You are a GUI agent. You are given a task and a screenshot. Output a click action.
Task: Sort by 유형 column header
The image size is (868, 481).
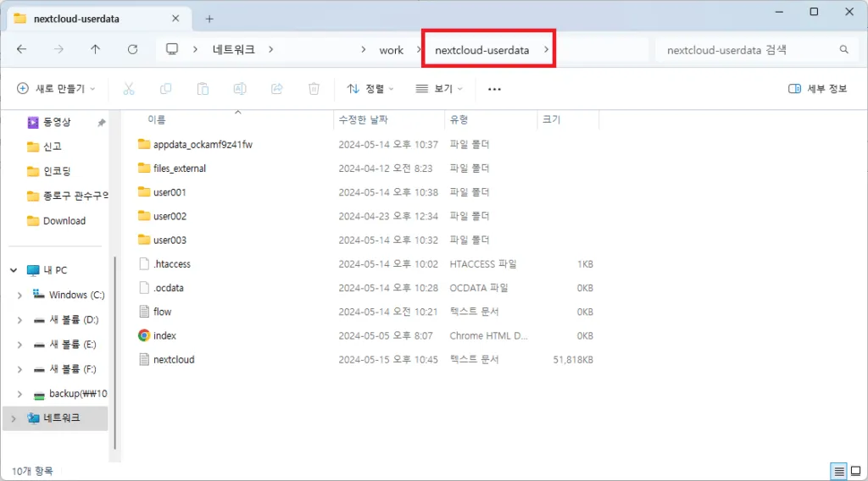(x=459, y=119)
